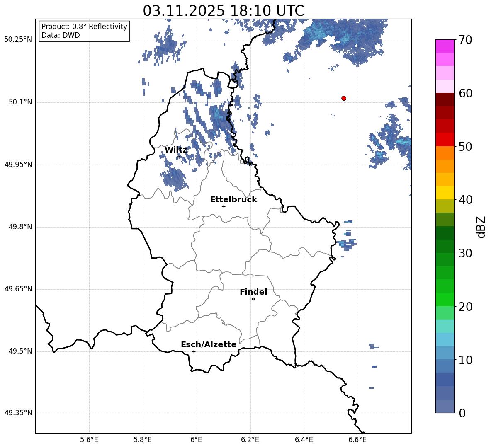Click the 49.8°N latitude label

click(20, 227)
